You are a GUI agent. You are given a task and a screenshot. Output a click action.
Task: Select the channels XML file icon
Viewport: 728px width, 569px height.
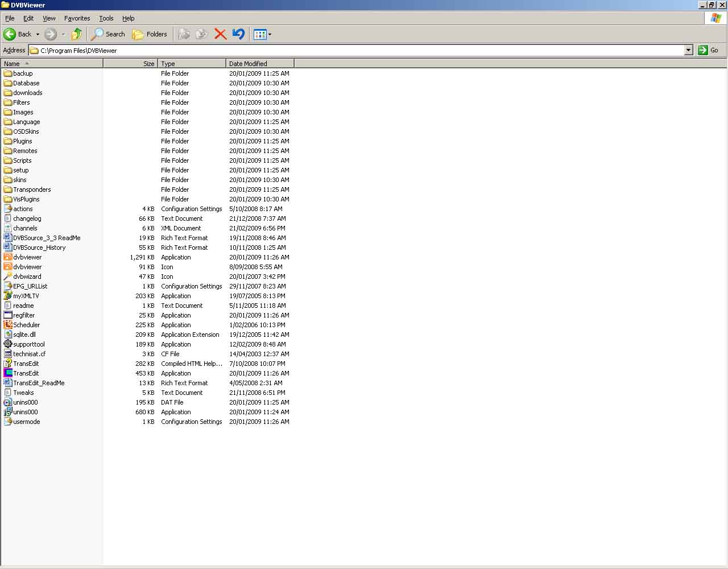point(8,228)
